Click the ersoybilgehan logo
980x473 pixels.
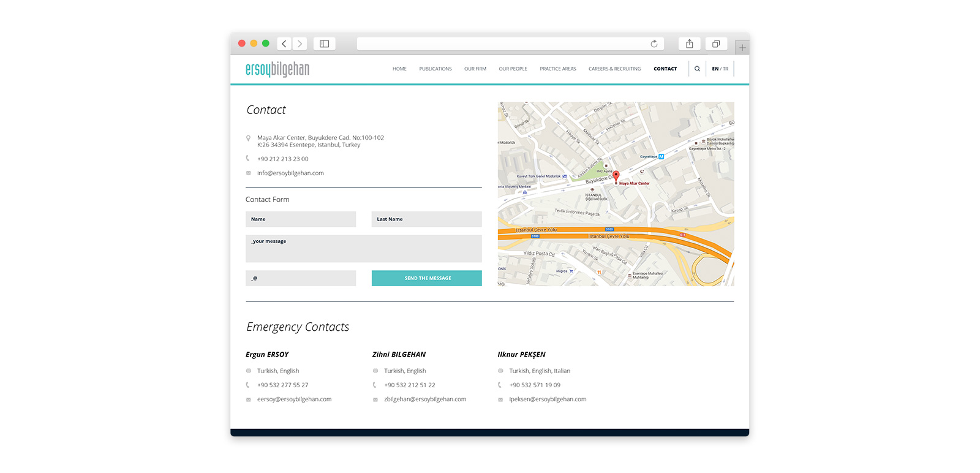(277, 69)
